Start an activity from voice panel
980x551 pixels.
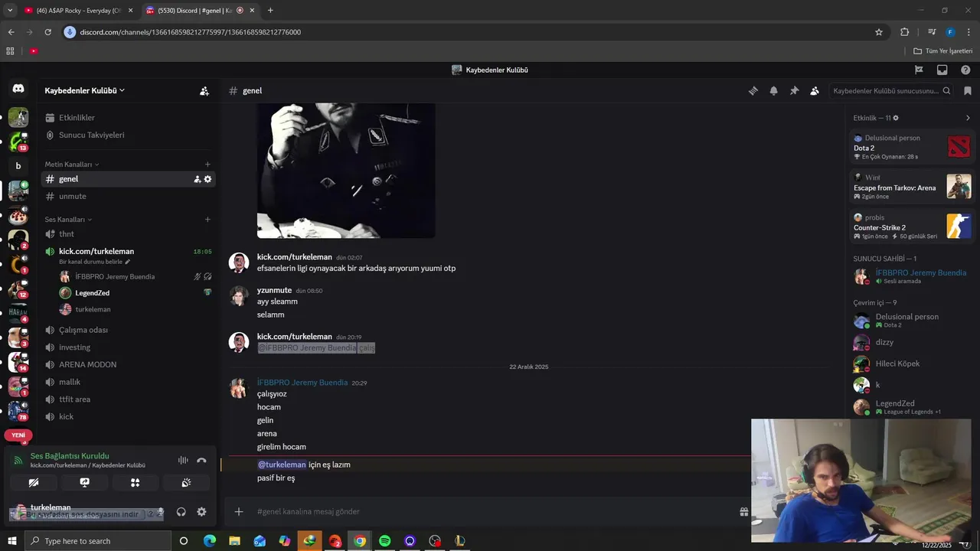(x=135, y=483)
